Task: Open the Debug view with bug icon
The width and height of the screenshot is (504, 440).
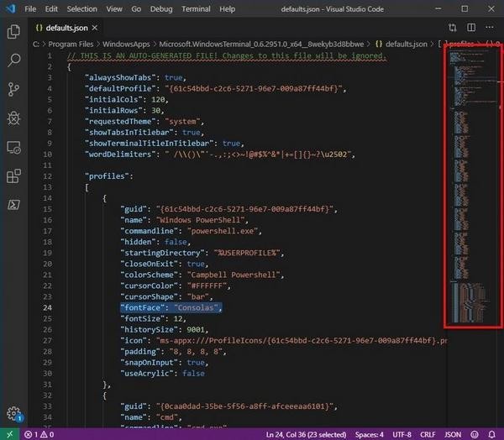Action: pyautogui.click(x=13, y=118)
